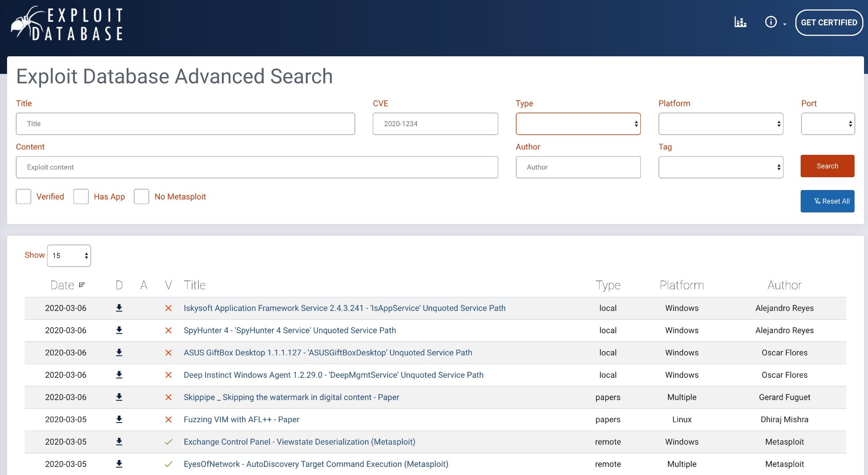This screenshot has width=868, height=475.
Task: Focus the CVE input field
Action: coord(435,124)
